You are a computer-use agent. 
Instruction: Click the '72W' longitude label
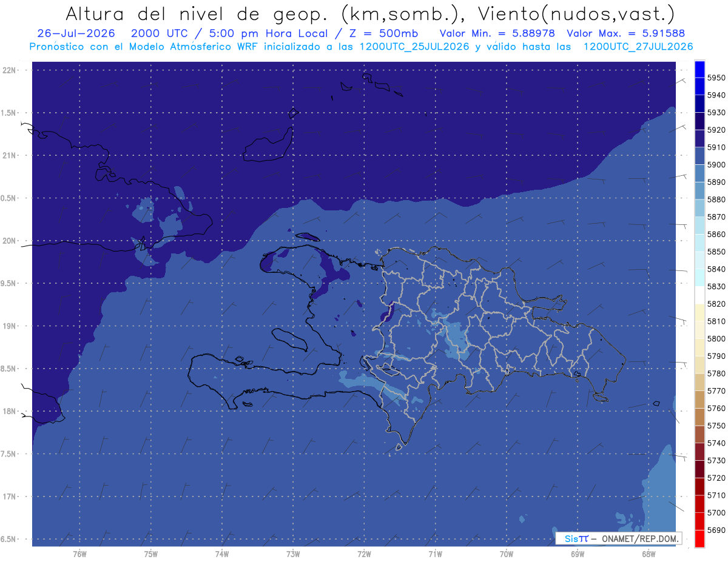tap(364, 554)
